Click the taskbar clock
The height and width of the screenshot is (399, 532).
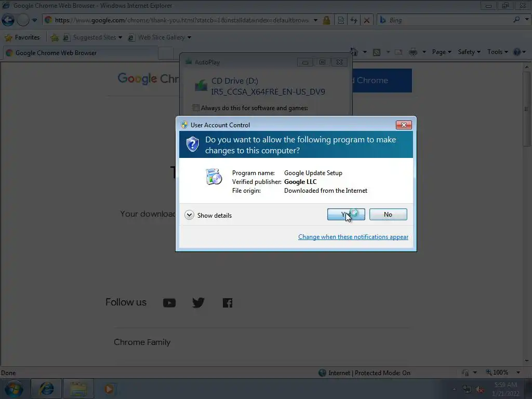pos(506,389)
